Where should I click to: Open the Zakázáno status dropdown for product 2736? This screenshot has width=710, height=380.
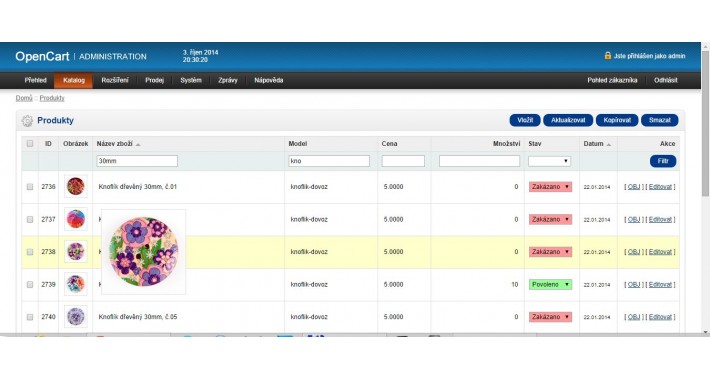(x=550, y=187)
